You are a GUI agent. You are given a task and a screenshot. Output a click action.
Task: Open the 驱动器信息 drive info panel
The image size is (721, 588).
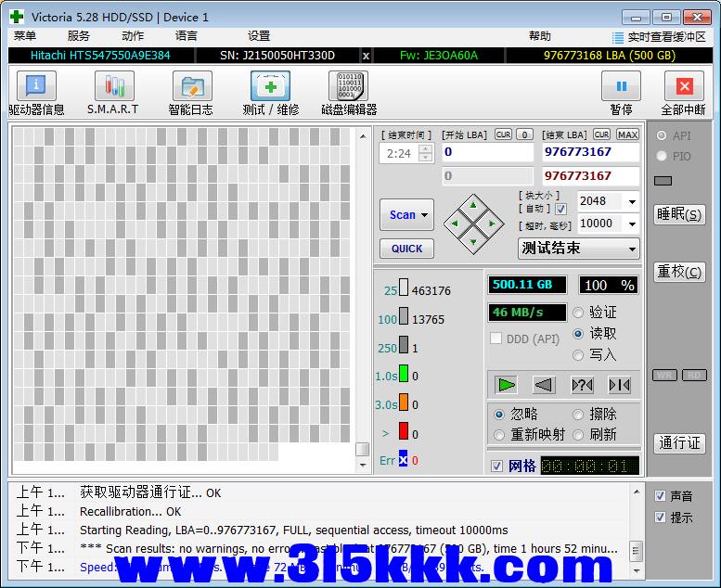point(36,86)
